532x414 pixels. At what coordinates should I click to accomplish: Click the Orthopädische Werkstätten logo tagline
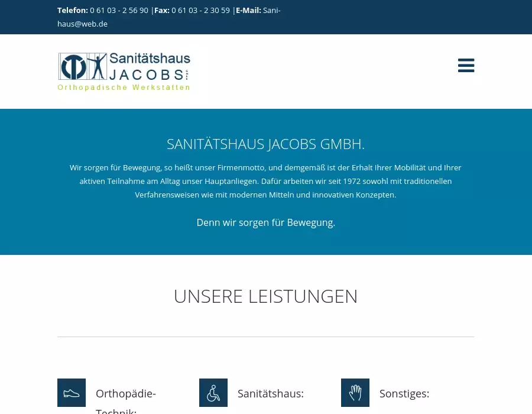[124, 88]
